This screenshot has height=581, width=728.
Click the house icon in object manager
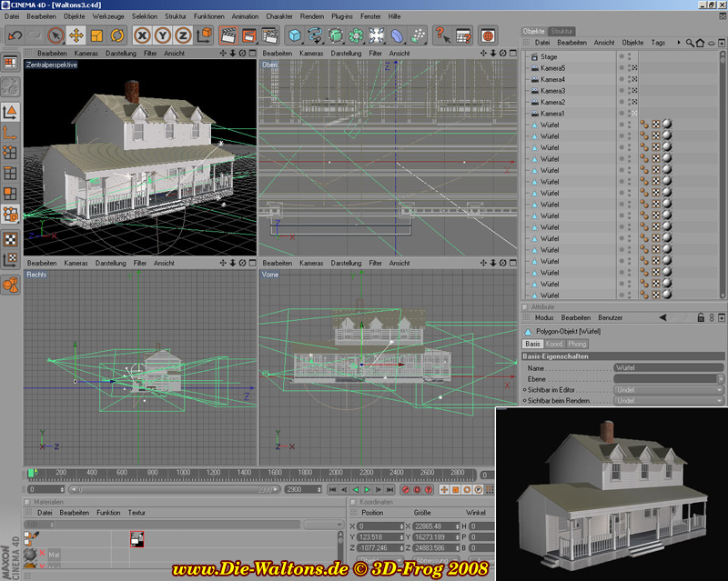pos(700,43)
